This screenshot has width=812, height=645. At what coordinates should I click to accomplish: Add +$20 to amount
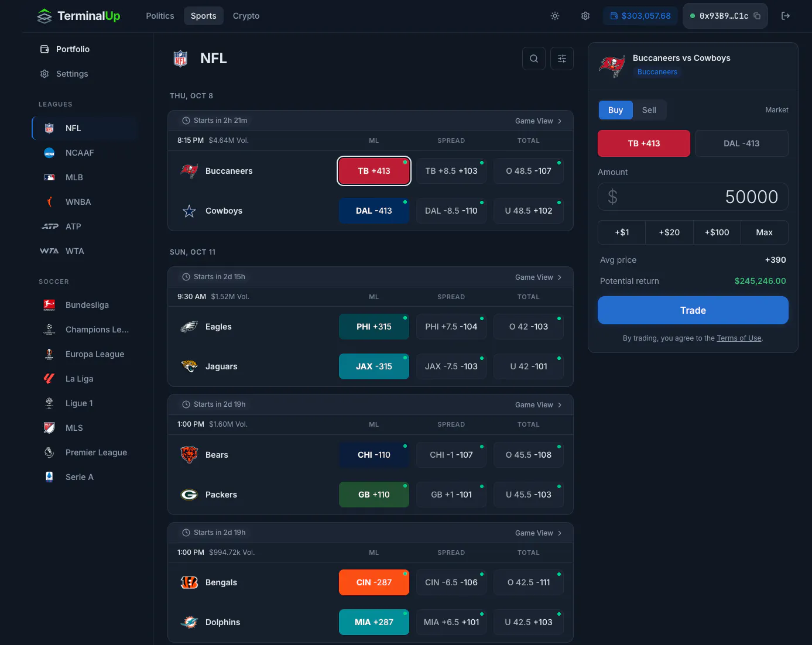[x=669, y=232]
